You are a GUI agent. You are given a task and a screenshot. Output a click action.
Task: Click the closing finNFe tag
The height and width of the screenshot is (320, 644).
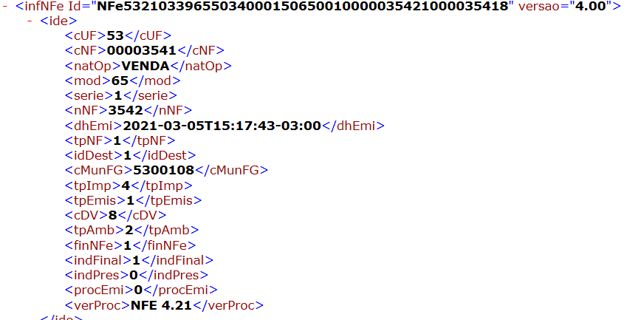(163, 245)
